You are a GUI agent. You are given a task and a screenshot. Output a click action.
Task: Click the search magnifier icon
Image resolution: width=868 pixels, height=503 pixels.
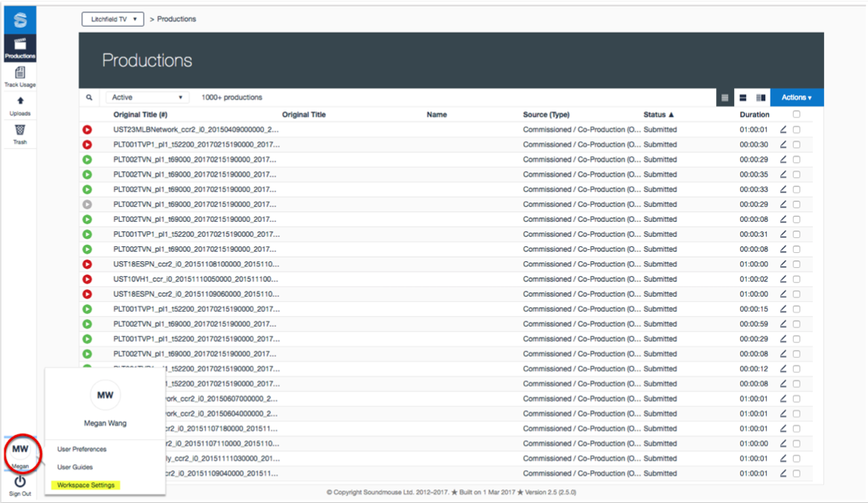coord(89,97)
